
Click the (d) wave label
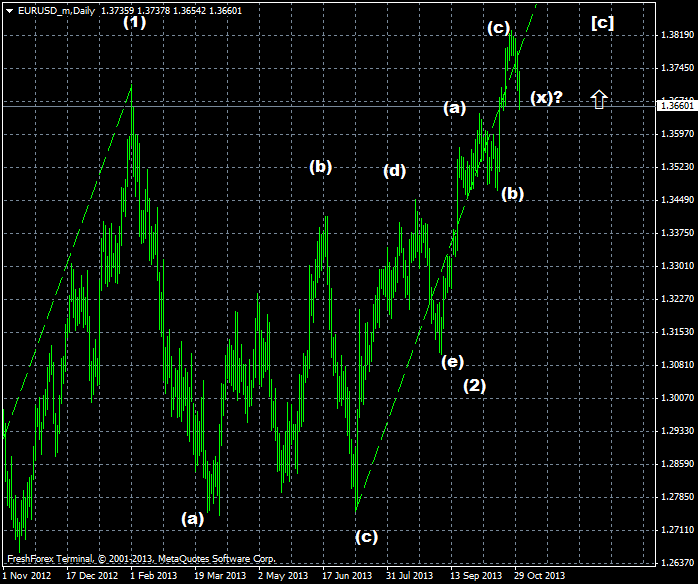click(394, 170)
